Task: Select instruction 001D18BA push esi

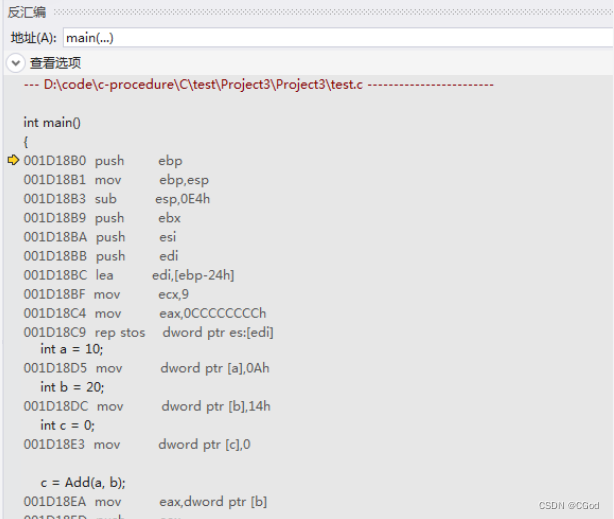Action: point(100,237)
